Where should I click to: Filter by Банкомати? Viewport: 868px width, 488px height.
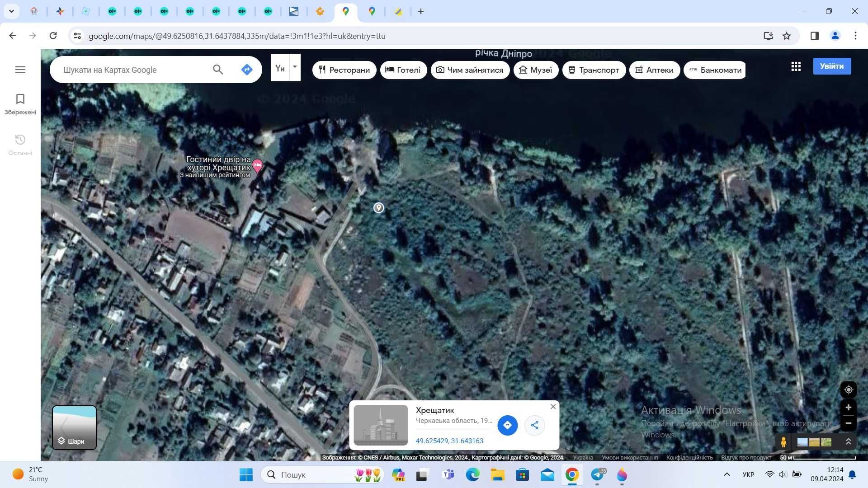pyautogui.click(x=715, y=70)
